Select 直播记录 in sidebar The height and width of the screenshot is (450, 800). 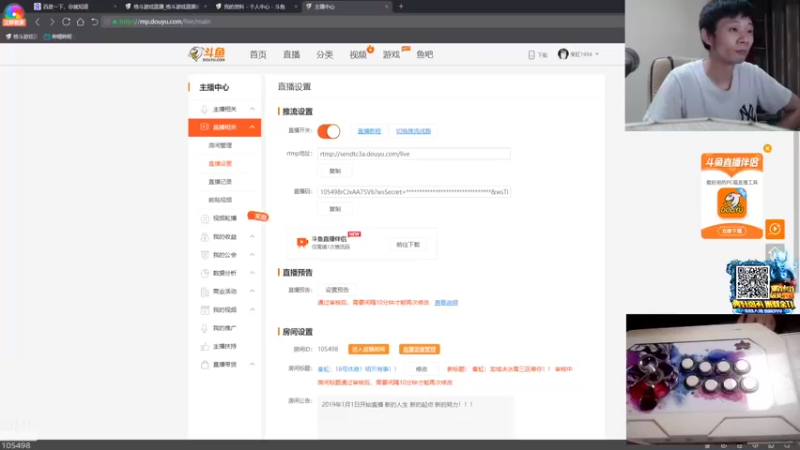point(220,182)
